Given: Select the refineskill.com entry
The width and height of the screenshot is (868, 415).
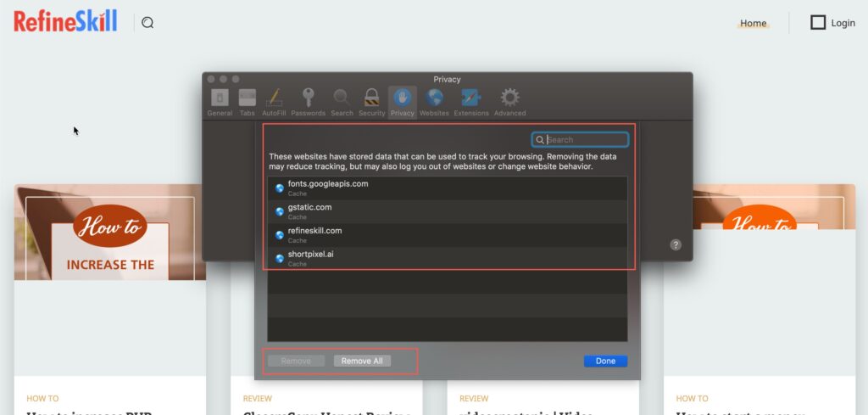Looking at the screenshot, I should pos(448,235).
